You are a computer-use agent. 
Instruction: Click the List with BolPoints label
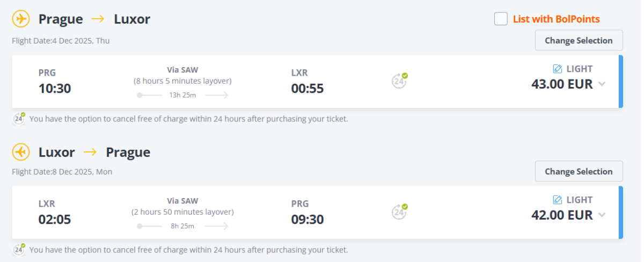(556, 19)
